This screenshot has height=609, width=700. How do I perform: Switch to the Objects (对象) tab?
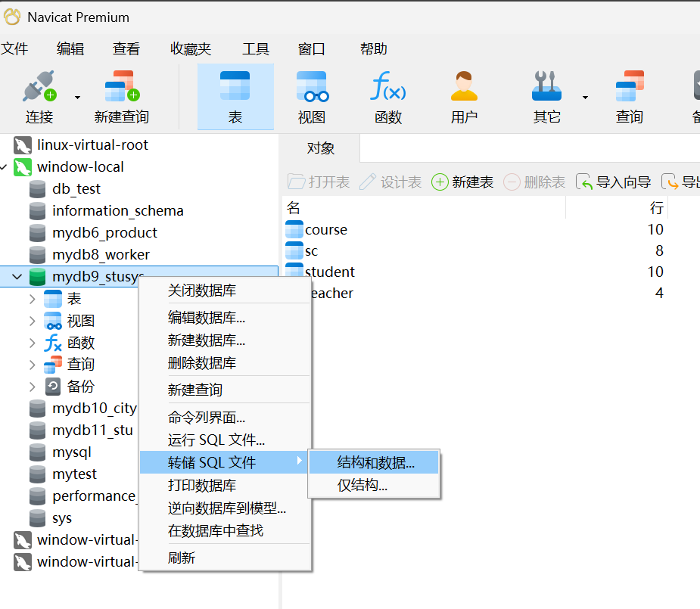tap(321, 148)
